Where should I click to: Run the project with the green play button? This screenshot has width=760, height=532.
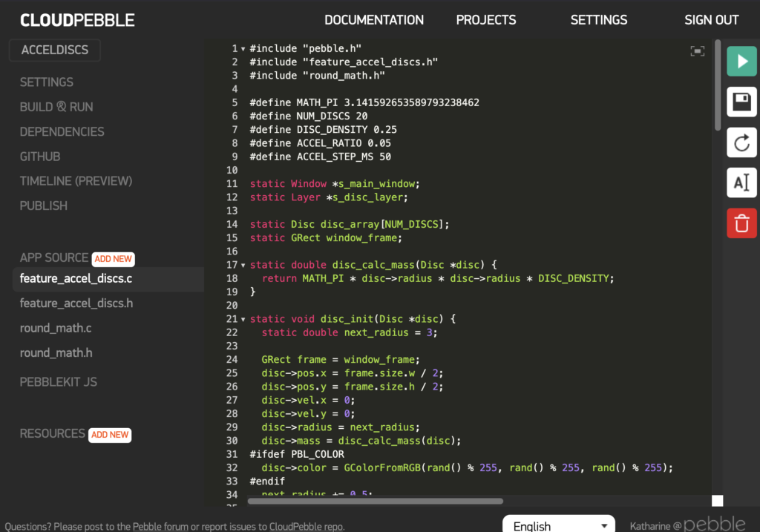click(x=741, y=62)
